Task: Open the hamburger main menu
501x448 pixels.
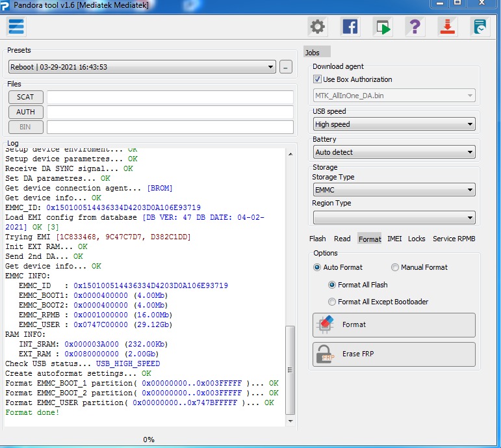Action: click(16, 26)
